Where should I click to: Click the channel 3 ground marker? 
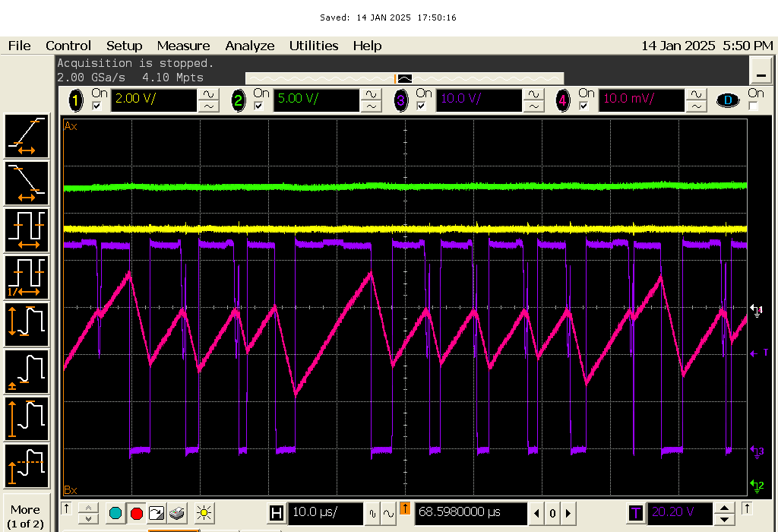tap(757, 451)
